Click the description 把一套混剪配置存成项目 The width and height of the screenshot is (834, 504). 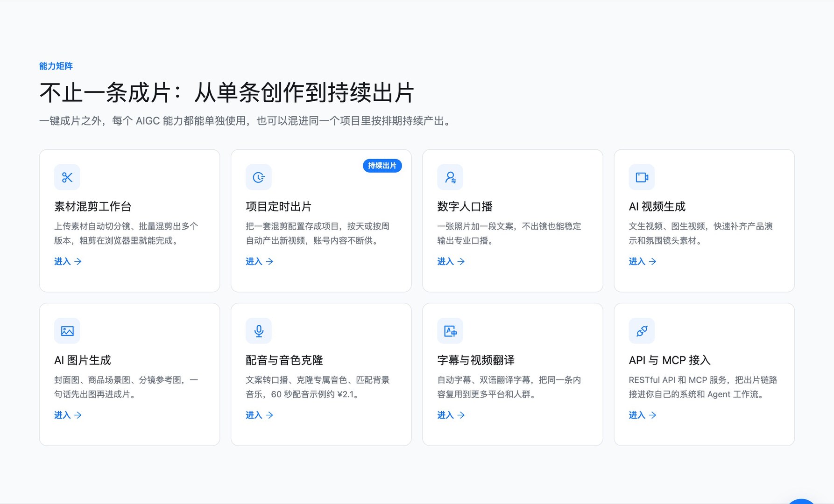[x=318, y=233]
